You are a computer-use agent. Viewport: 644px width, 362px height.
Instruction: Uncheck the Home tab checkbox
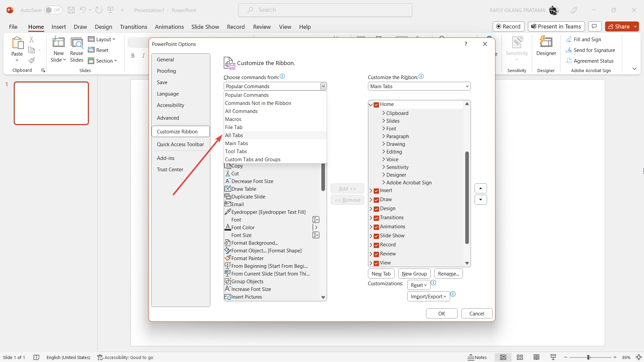click(376, 105)
